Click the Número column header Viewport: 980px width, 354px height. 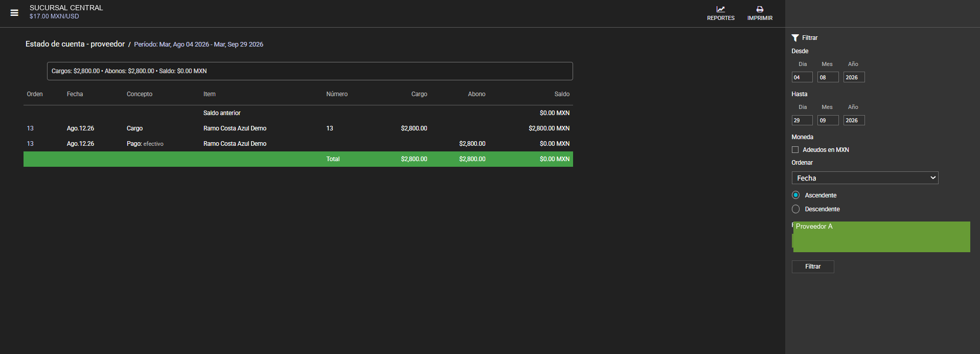tap(337, 94)
